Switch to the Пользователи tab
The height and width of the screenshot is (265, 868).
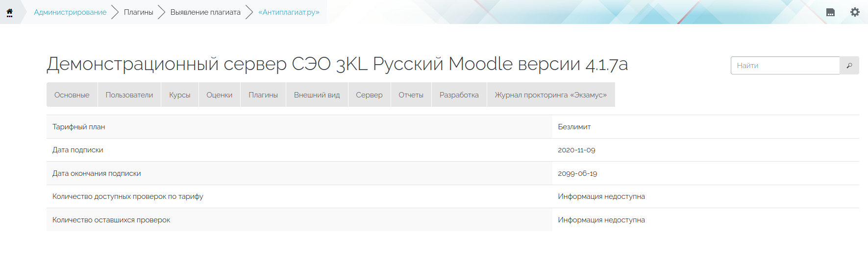(x=129, y=95)
